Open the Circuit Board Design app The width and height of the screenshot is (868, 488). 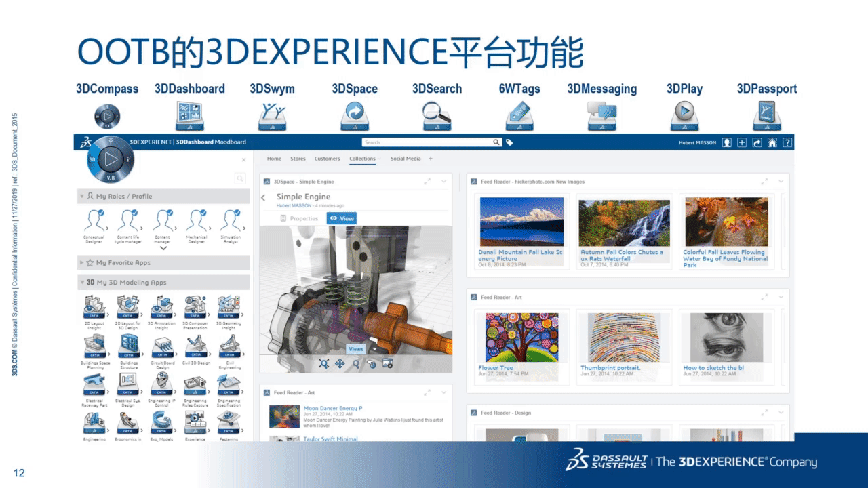tap(162, 352)
